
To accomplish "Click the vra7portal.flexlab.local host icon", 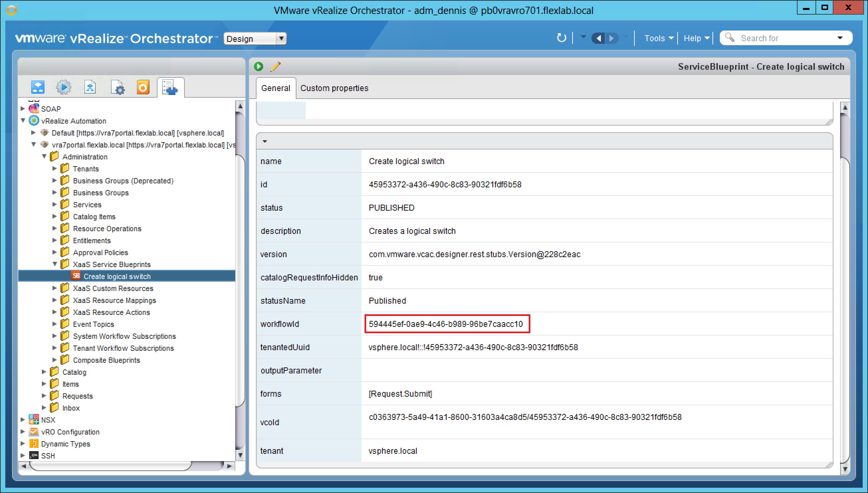I will [45, 145].
